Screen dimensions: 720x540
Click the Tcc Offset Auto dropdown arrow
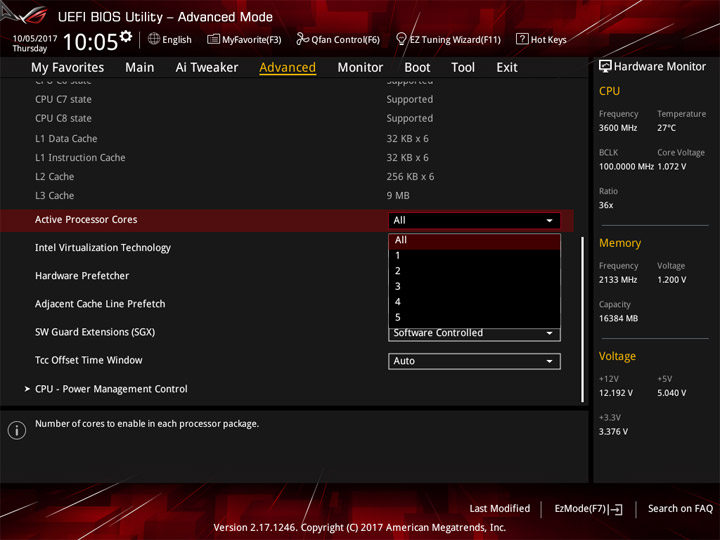pyautogui.click(x=549, y=361)
